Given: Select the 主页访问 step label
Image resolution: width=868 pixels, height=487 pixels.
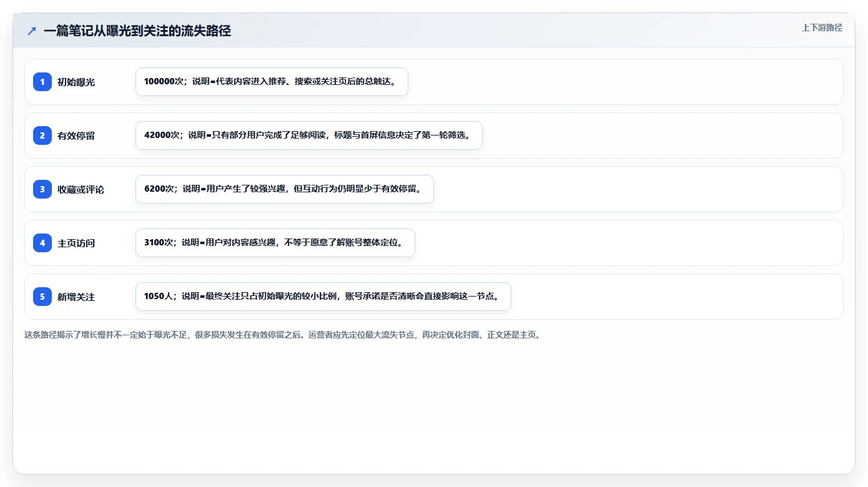Looking at the screenshot, I should pos(76,243).
